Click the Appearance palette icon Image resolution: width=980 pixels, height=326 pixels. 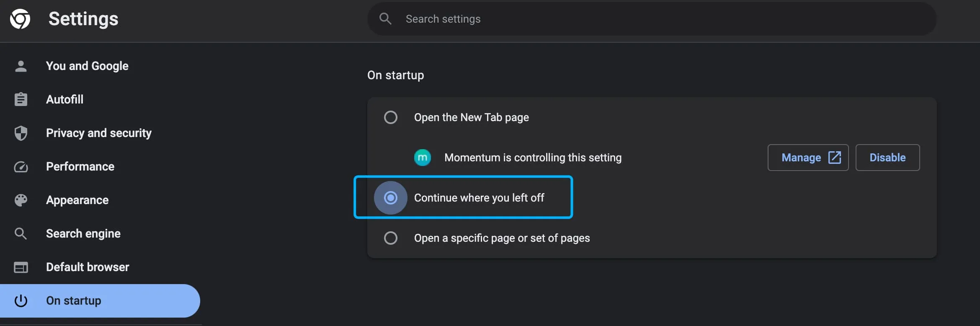click(21, 200)
